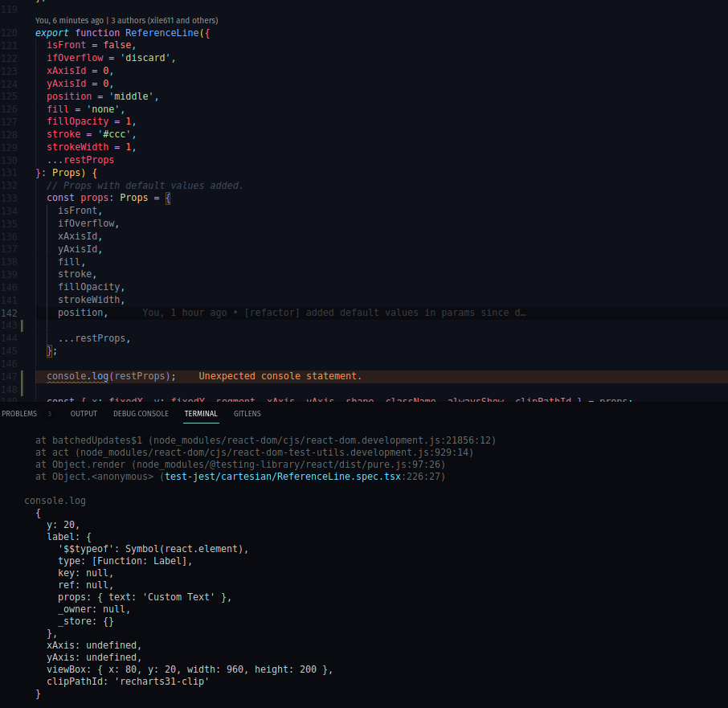Click the Props type annotation on line 133
Image resolution: width=728 pixels, height=708 pixels.
tap(133, 198)
